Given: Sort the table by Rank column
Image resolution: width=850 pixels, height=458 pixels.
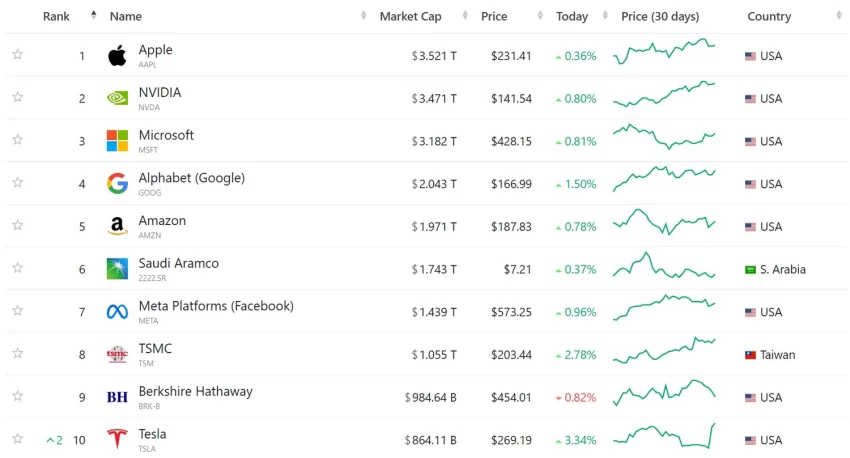Looking at the screenshot, I should (56, 16).
